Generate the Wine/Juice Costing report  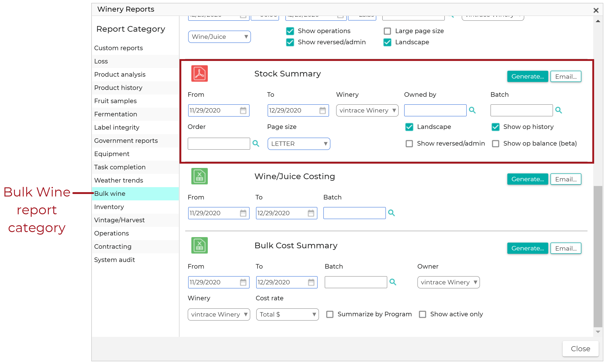point(527,179)
